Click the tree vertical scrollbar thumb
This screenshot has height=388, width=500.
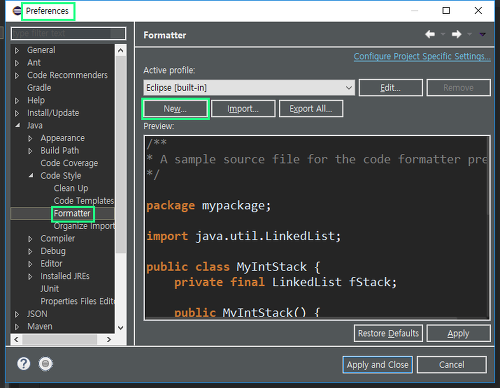(121, 154)
